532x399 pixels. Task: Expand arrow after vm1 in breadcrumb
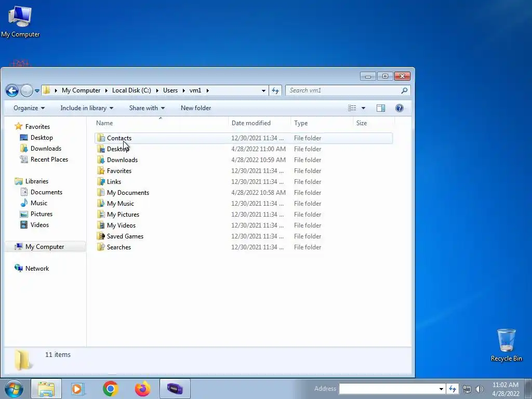pyautogui.click(x=207, y=90)
